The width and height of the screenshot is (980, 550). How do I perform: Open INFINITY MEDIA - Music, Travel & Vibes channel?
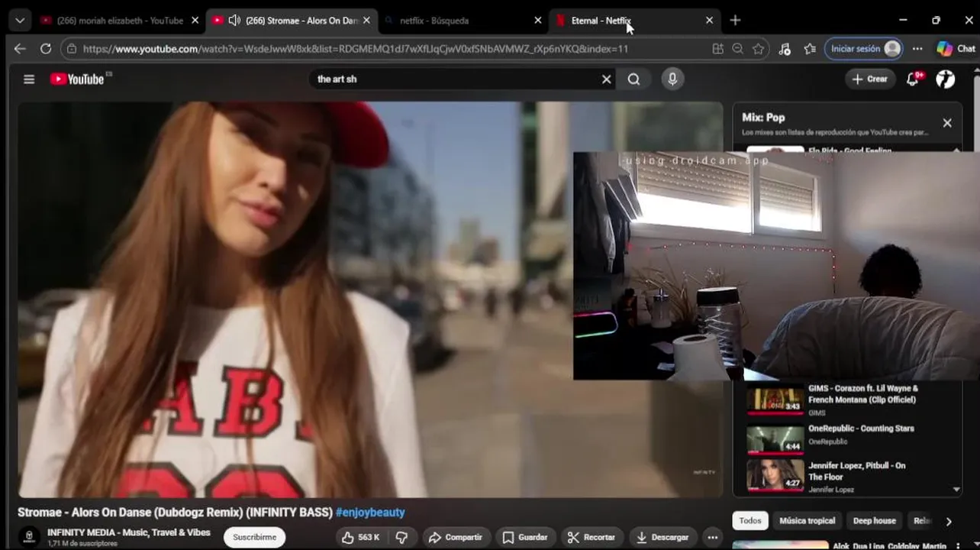129,532
